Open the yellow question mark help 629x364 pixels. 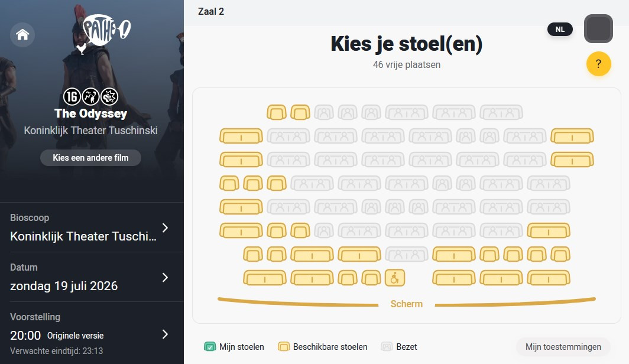tap(598, 64)
